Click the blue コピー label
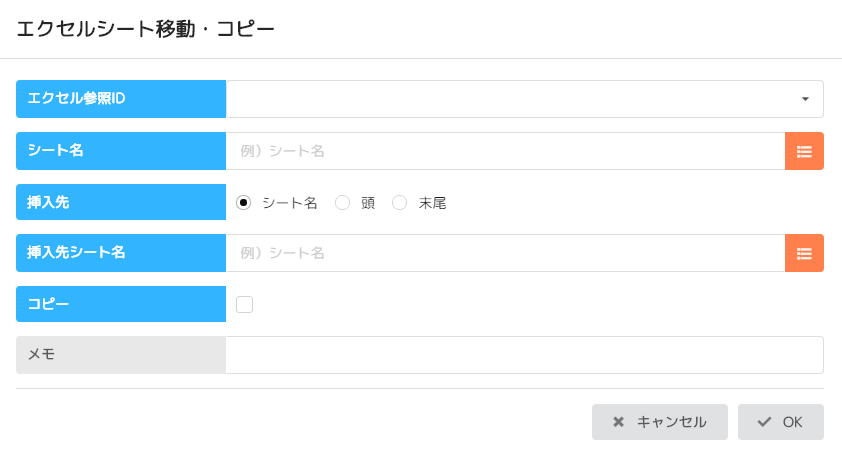842x458 pixels. pyautogui.click(x=121, y=304)
